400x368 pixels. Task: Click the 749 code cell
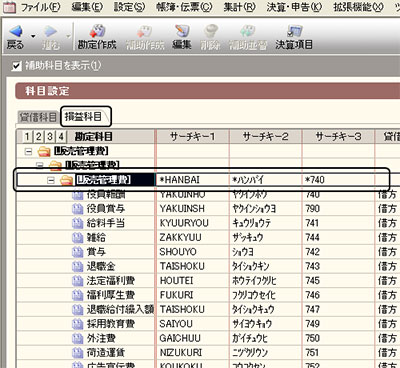click(338, 324)
